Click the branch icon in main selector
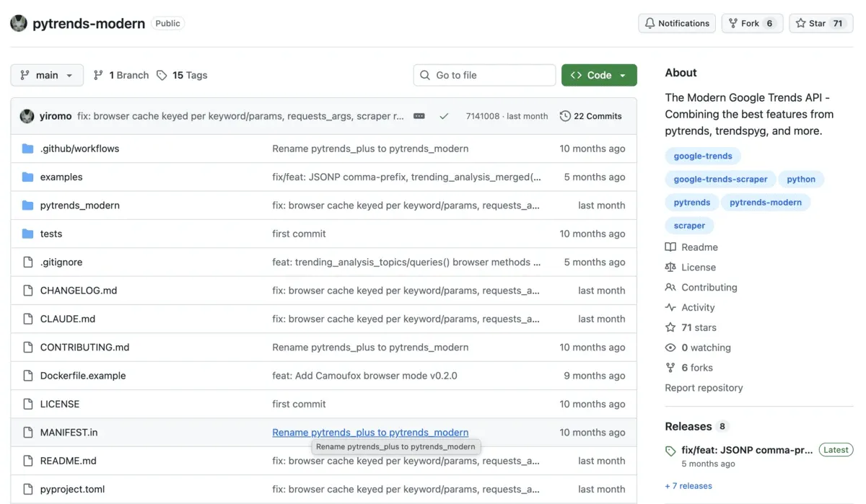866x504 pixels. click(x=25, y=75)
